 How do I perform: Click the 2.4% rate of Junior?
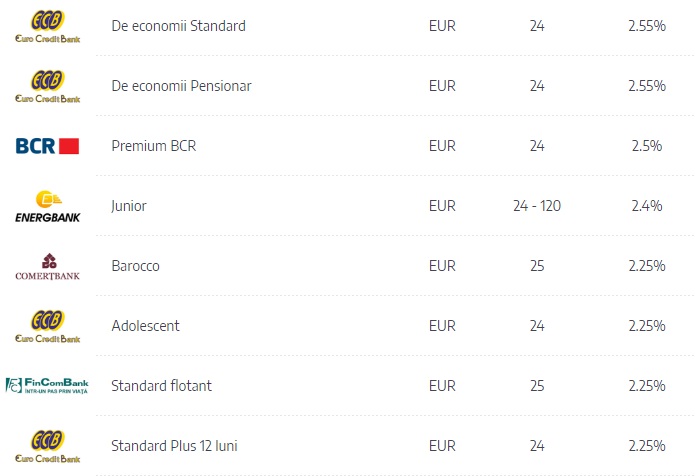647,206
